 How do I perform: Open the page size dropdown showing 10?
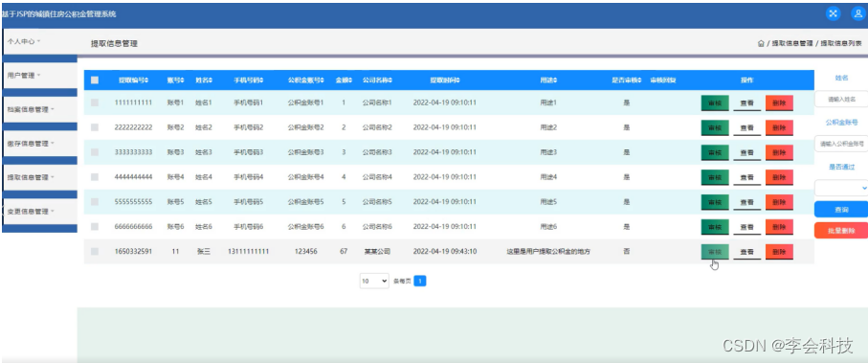[374, 281]
